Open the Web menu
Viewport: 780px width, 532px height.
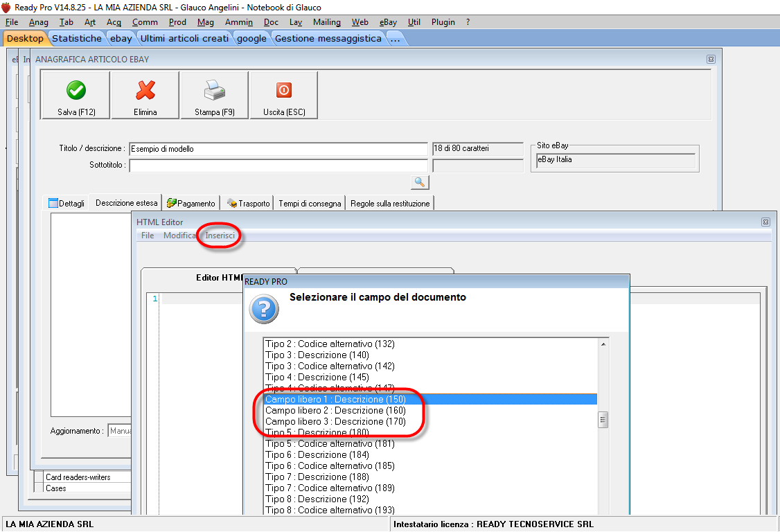coord(360,22)
